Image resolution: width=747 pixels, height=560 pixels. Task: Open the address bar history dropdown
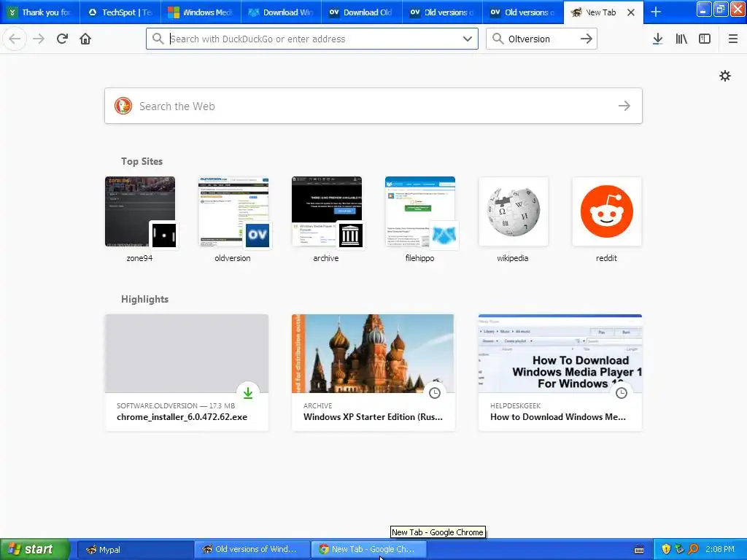coord(468,39)
